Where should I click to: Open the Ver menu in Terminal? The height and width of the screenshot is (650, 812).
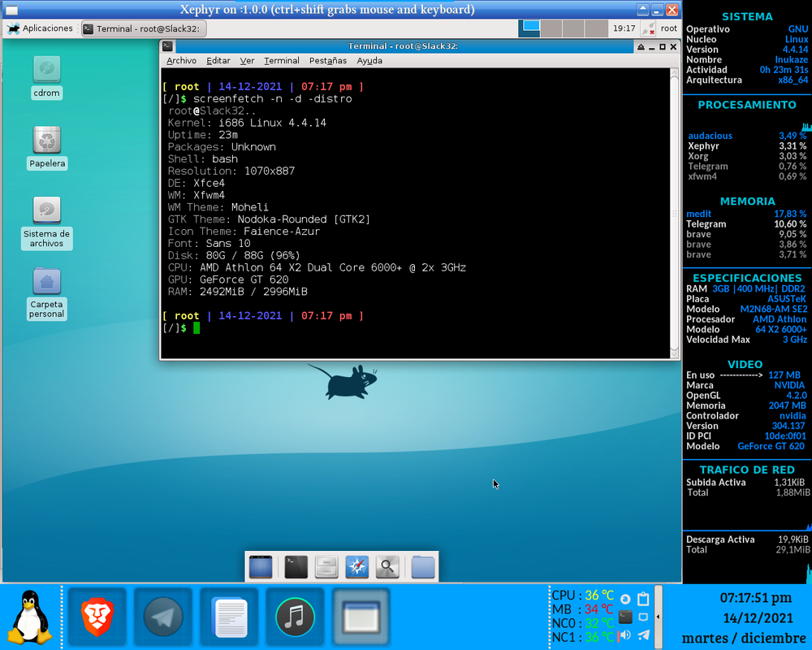[247, 61]
